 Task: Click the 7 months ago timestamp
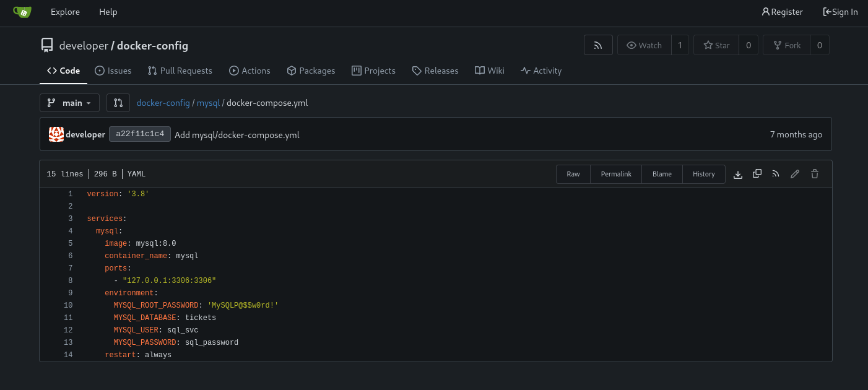pos(796,134)
